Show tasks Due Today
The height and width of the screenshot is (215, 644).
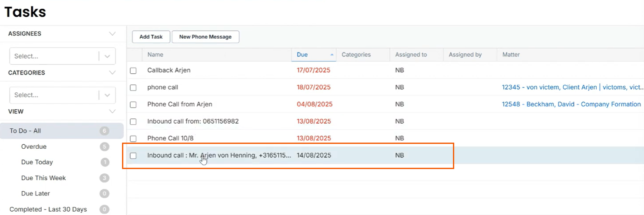[37, 162]
